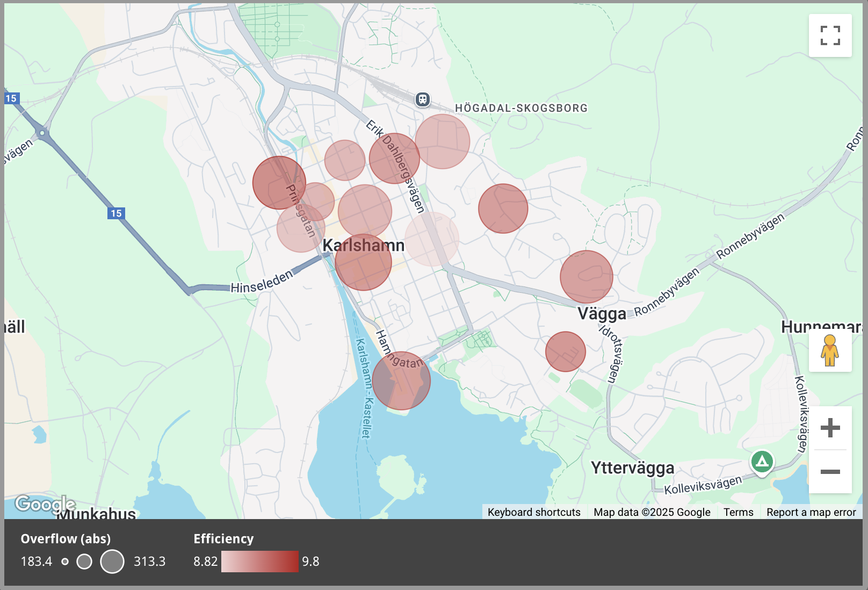The width and height of the screenshot is (868, 590).
Task: Select the bubble above the Vägga label
Action: click(587, 277)
